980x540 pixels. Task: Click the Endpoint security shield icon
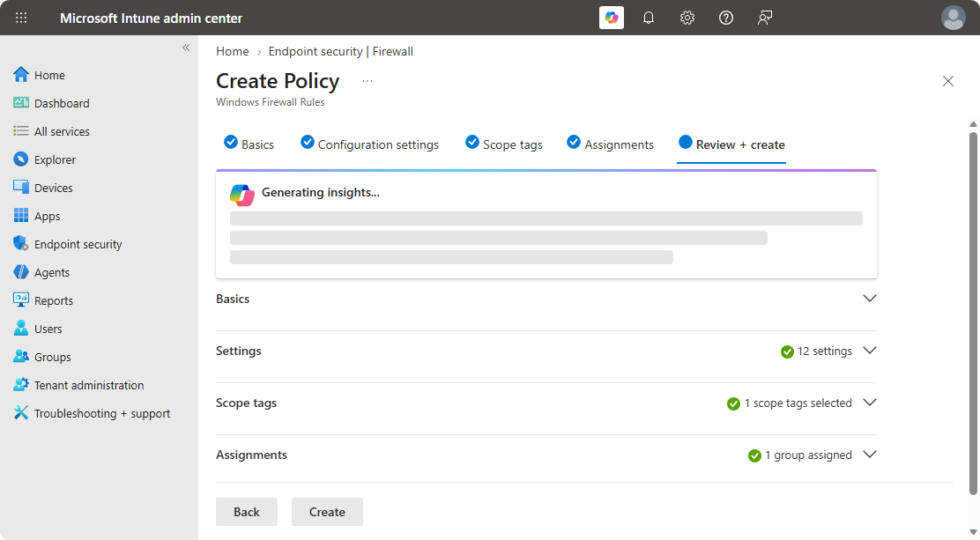point(20,243)
